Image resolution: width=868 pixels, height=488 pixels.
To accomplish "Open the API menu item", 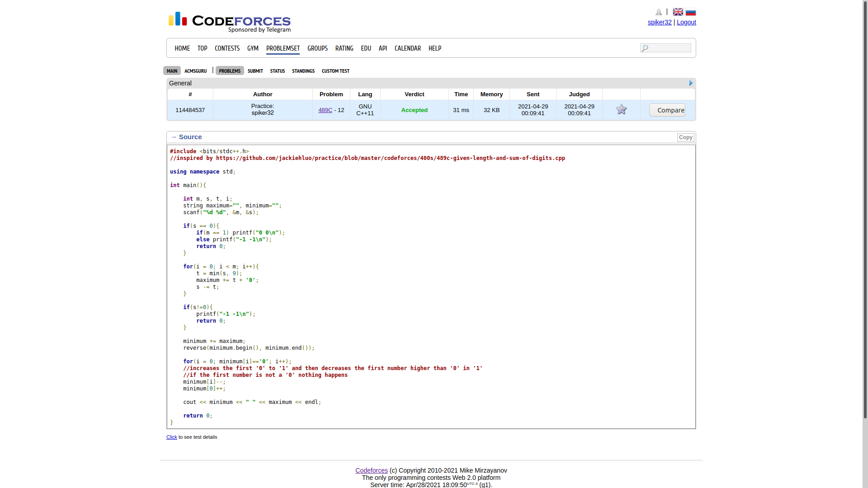I will click(383, 48).
